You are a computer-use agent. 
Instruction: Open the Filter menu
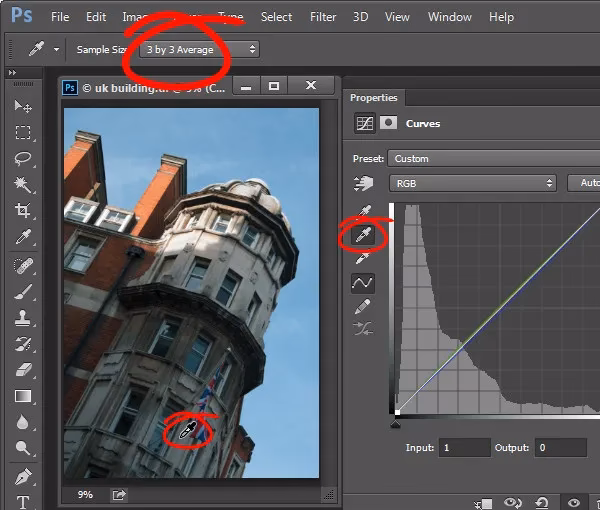pos(323,17)
